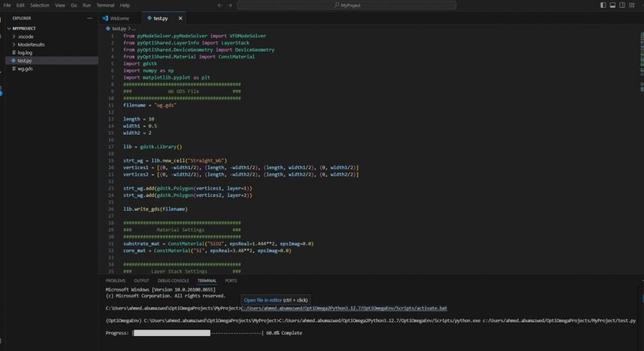
Task: Click the 'substrate_mat = ConstMaterial' line
Action: [218, 244]
